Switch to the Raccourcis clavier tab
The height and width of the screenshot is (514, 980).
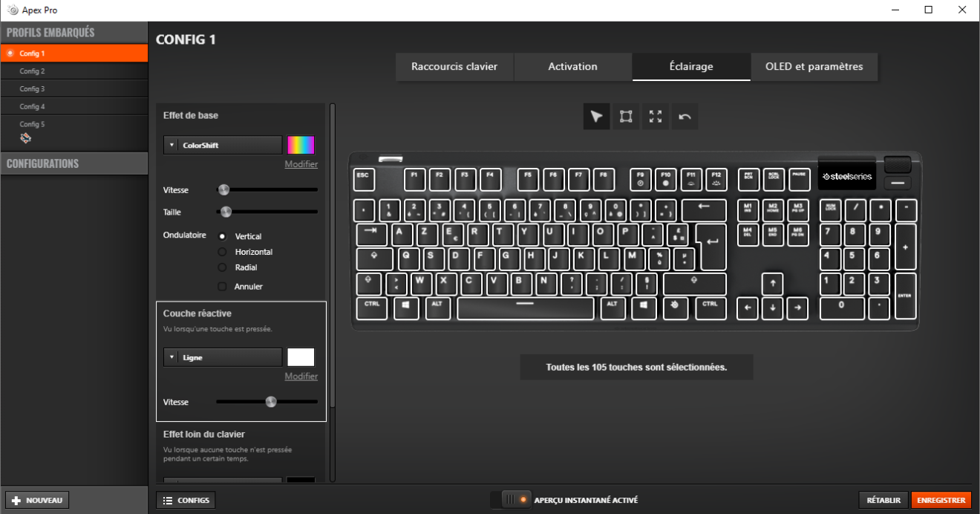click(454, 67)
